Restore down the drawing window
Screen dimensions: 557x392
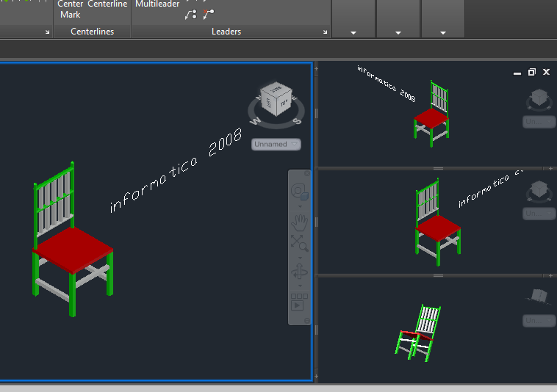click(532, 72)
